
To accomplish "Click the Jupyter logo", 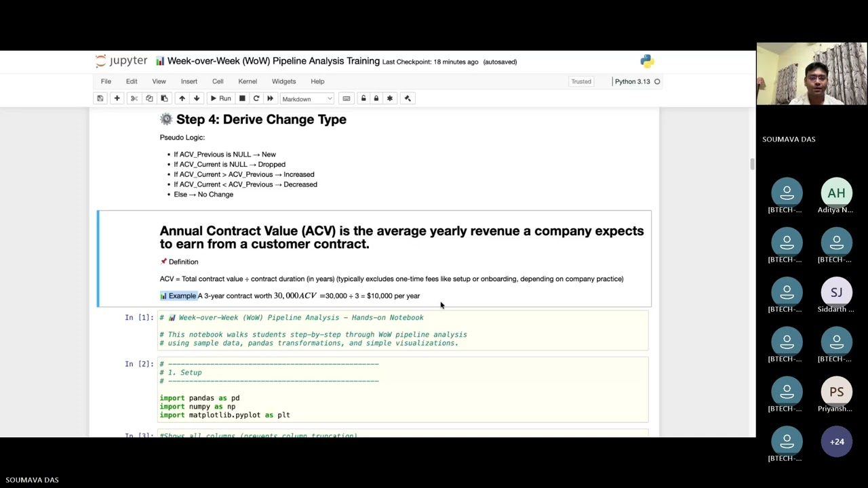I will [121, 61].
